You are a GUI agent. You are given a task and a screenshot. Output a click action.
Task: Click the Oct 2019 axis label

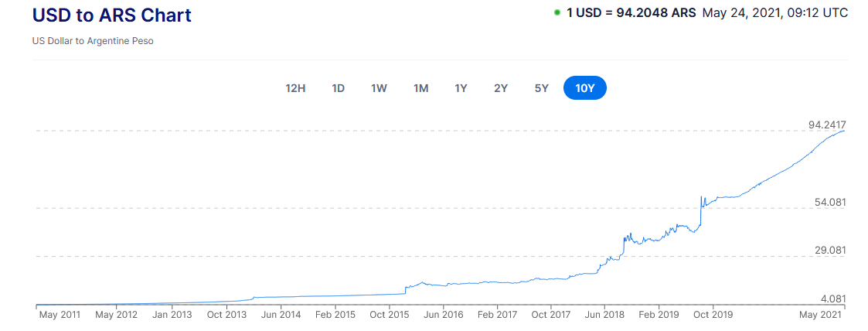(712, 315)
